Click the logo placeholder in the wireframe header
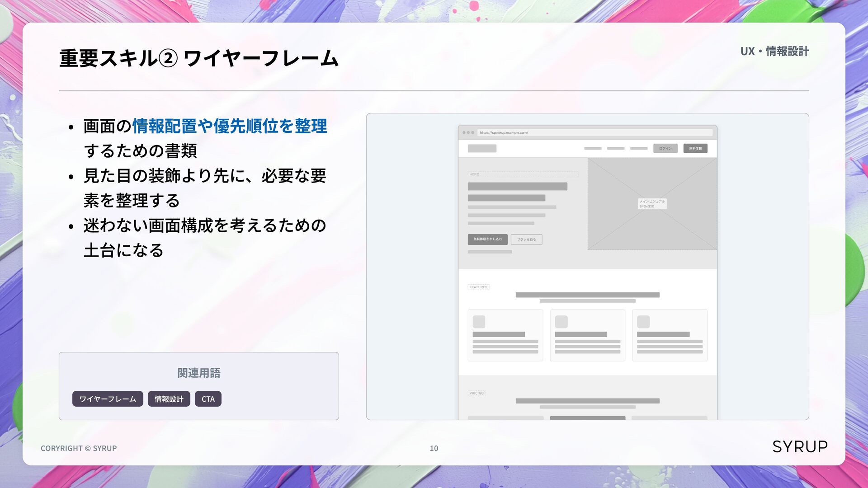Screen dimensions: 868x488 [482, 148]
